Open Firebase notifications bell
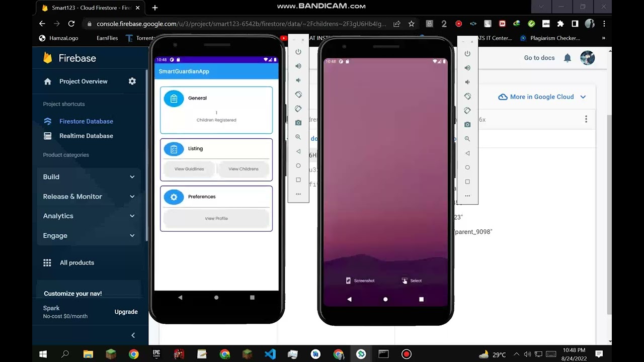The image size is (644, 362). coord(568,58)
